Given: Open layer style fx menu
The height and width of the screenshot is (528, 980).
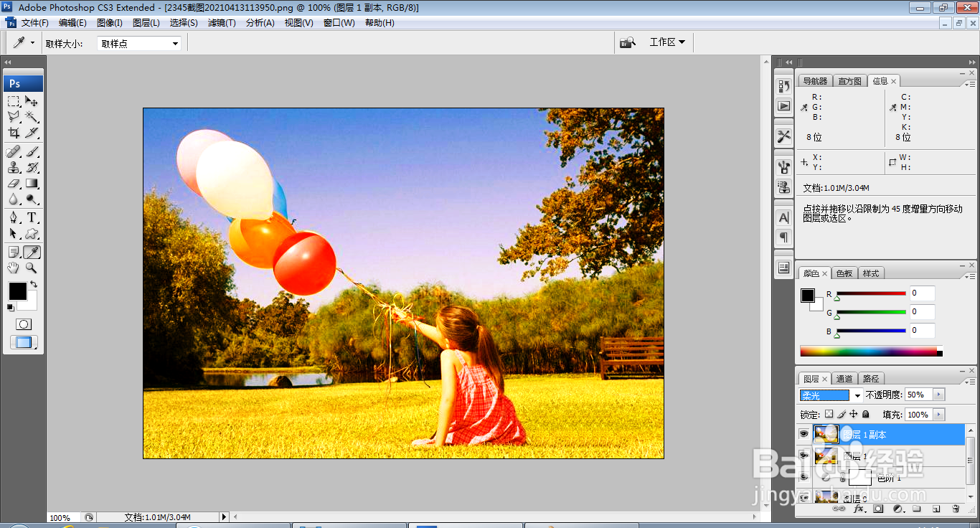Looking at the screenshot, I should coord(859,509).
